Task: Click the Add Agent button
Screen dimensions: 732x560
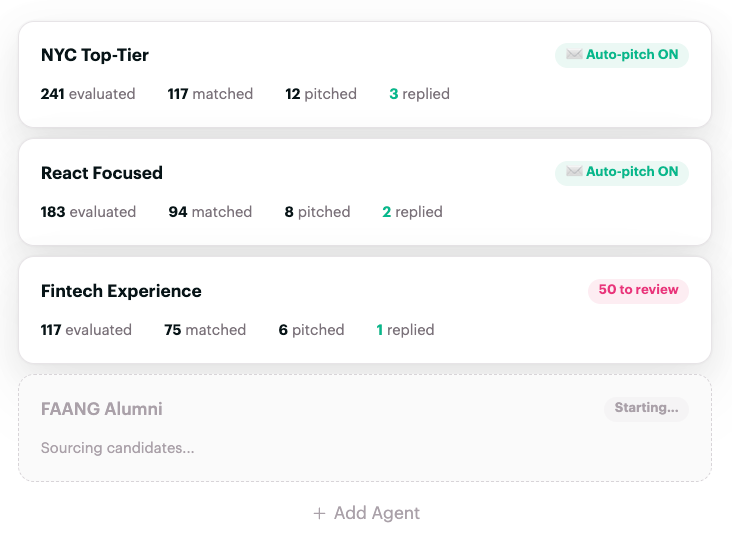Action: [x=366, y=513]
